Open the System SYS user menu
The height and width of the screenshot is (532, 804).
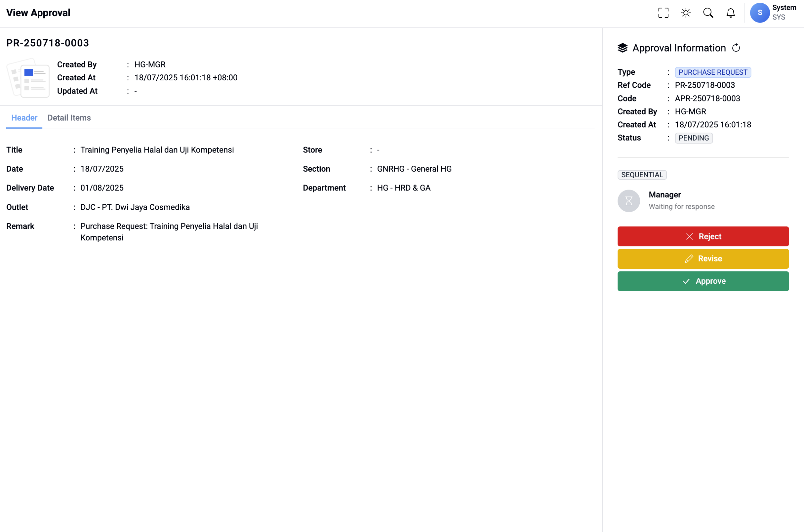(x=784, y=13)
